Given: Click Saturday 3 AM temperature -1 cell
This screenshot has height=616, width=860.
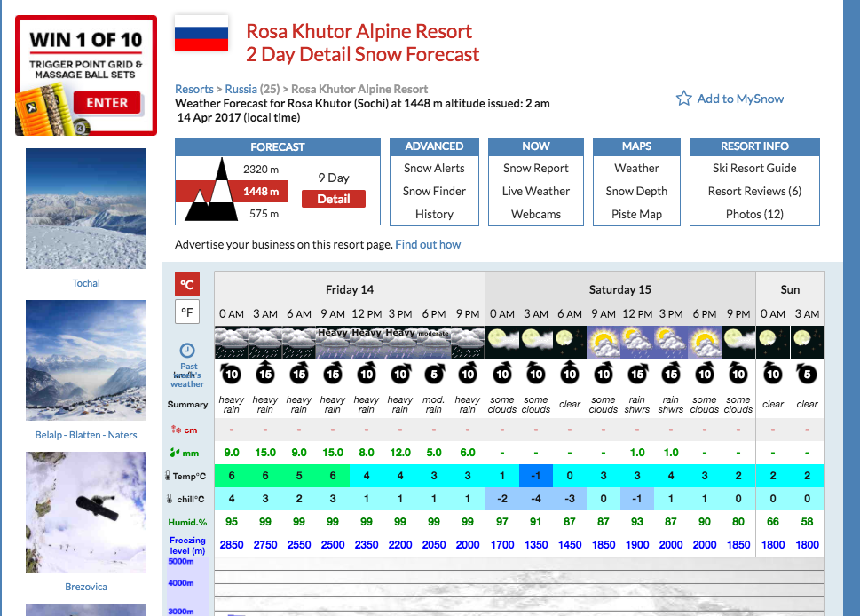Looking at the screenshot, I should (536, 476).
